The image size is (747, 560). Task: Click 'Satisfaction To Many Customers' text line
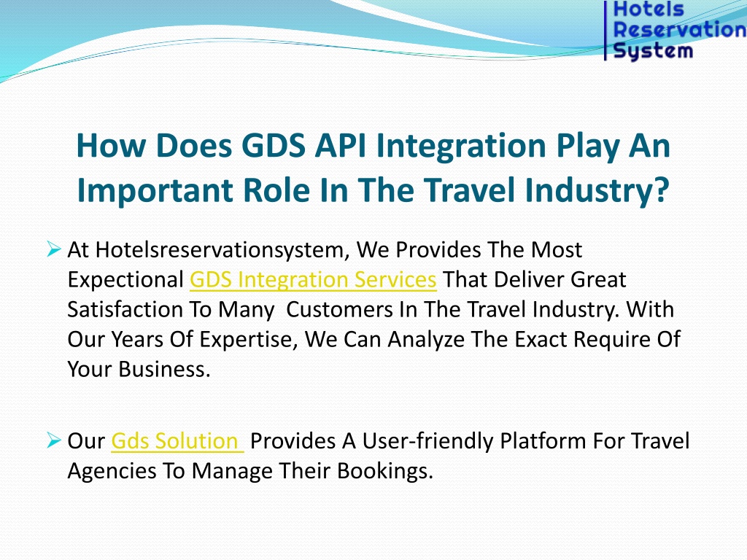371,309
